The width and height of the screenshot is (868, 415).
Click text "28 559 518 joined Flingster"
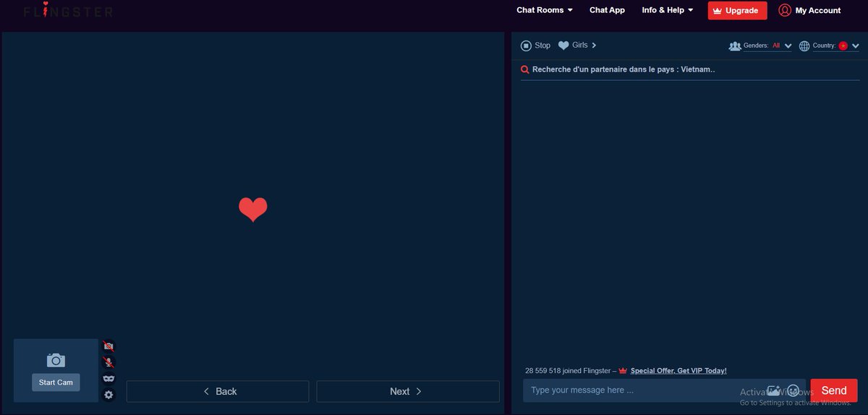[569, 371]
